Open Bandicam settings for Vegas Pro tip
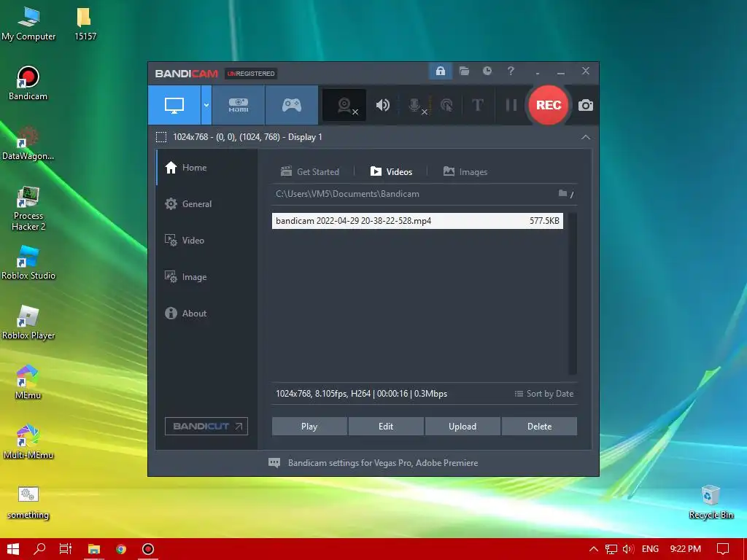The image size is (747, 560). click(373, 463)
